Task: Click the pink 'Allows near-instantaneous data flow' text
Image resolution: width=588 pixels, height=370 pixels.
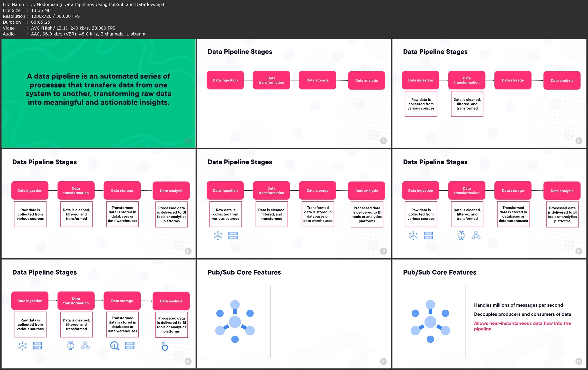Action: click(x=522, y=326)
